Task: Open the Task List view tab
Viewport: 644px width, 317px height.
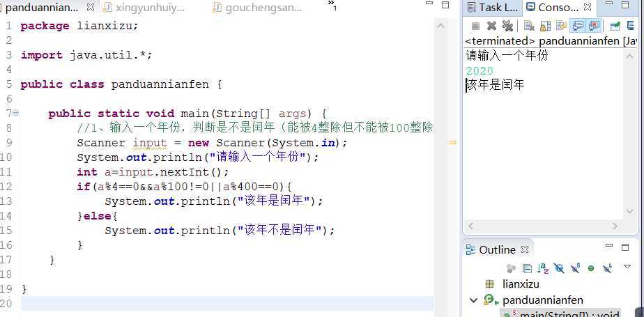Action: pos(493,8)
